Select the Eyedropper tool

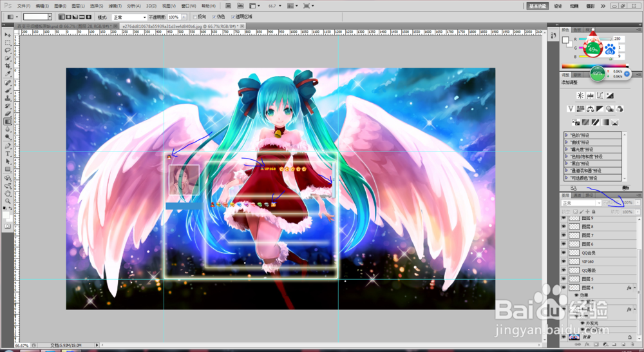[x=8, y=74]
